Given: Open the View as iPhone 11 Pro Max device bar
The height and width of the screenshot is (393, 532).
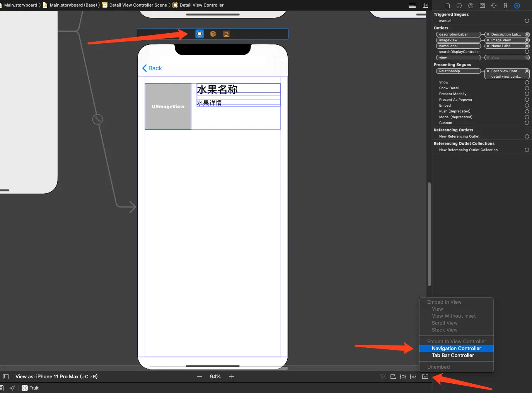Looking at the screenshot, I should [x=56, y=377].
